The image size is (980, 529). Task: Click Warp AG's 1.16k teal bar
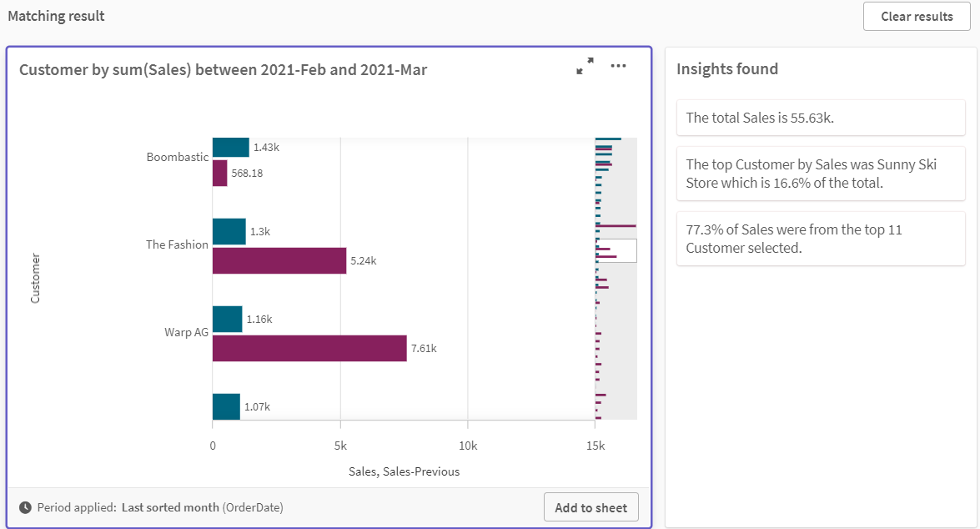point(227,319)
